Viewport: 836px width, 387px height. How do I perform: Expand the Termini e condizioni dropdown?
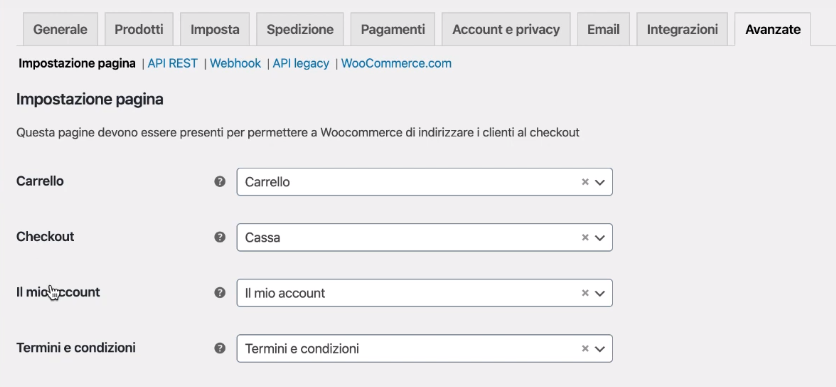[600, 349]
